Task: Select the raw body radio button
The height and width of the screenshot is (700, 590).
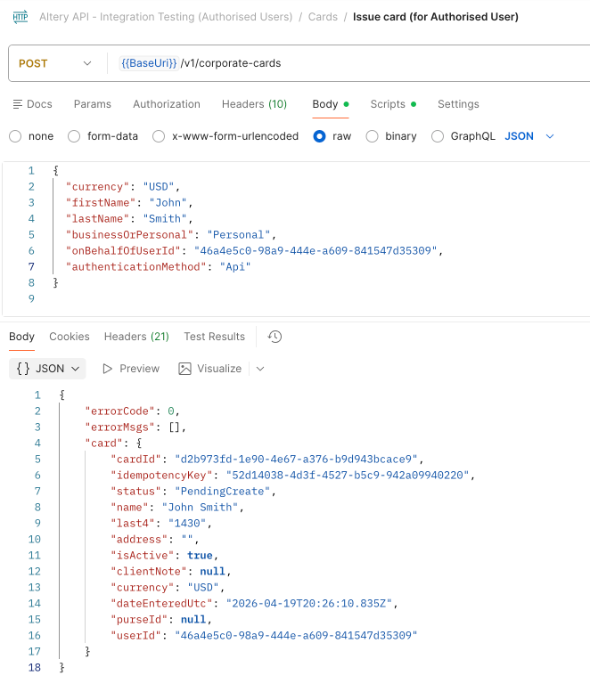Action: (x=319, y=136)
